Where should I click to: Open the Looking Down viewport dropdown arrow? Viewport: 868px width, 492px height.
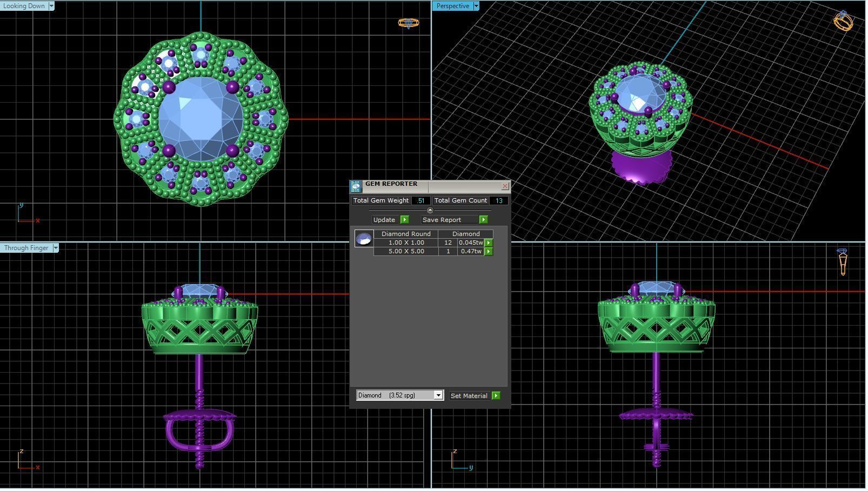(51, 6)
